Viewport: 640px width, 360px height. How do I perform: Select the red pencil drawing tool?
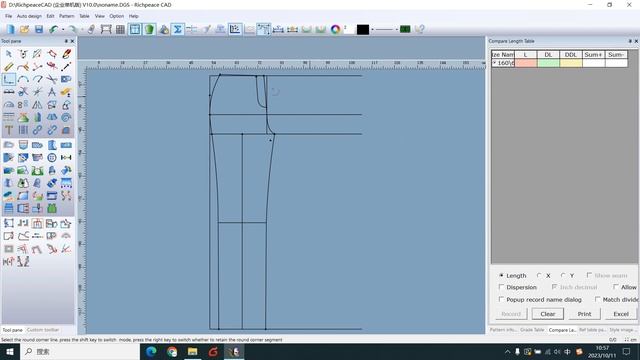pyautogui.click(x=66, y=54)
